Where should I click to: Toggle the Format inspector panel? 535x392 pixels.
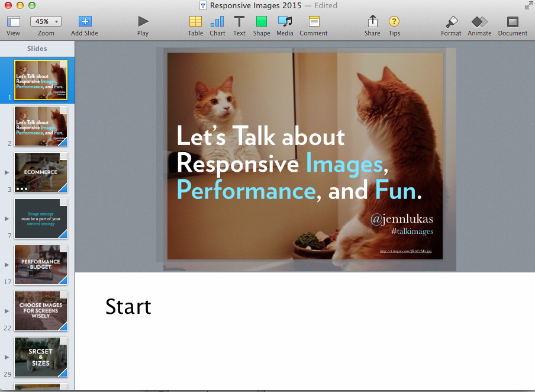[451, 22]
